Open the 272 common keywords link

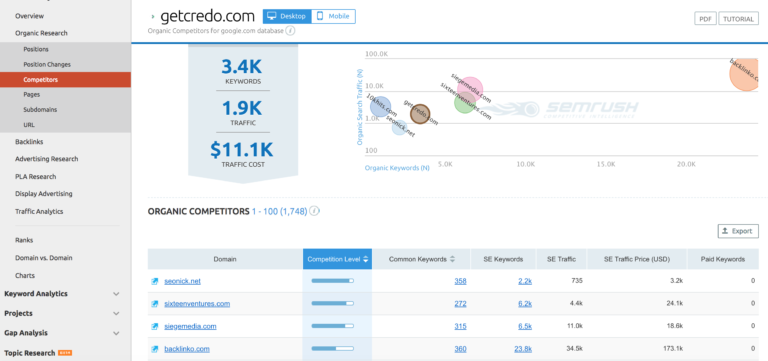(460, 304)
